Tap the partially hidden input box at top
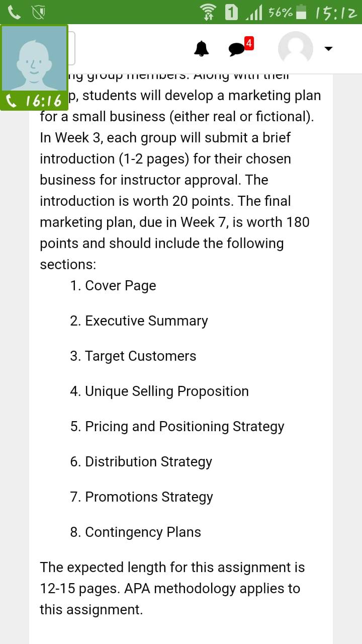362x644 pixels. [x=71, y=48]
